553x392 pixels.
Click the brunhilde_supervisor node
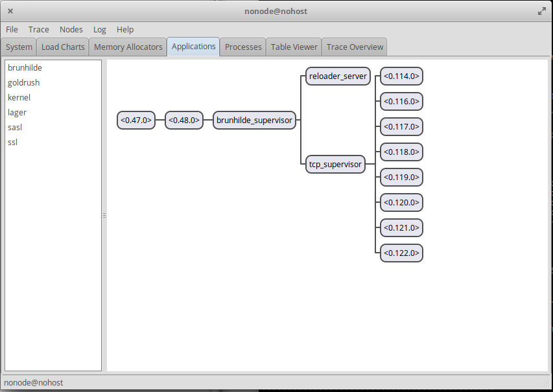tap(254, 121)
